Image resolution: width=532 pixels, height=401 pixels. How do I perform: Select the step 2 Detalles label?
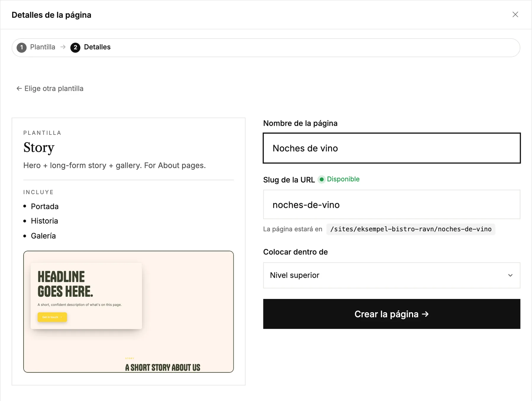(97, 47)
